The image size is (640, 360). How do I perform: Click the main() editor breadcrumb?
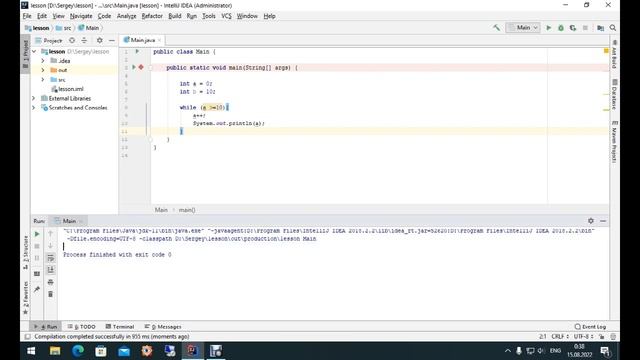[187, 210]
